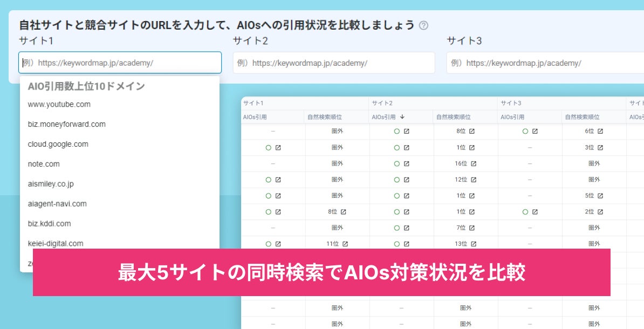Click external link icon beside 13位
The width and height of the screenshot is (644, 329).
click(474, 244)
